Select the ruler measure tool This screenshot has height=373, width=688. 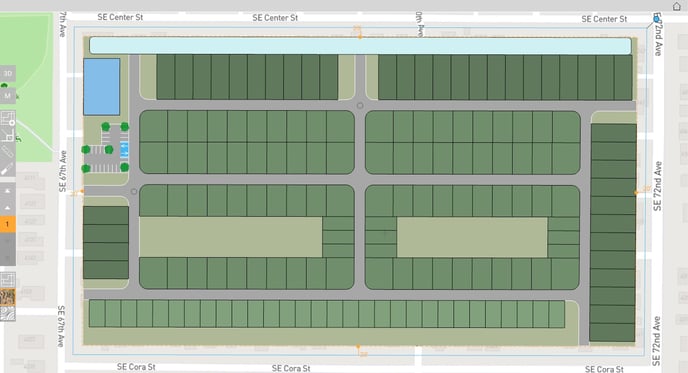click(7, 152)
